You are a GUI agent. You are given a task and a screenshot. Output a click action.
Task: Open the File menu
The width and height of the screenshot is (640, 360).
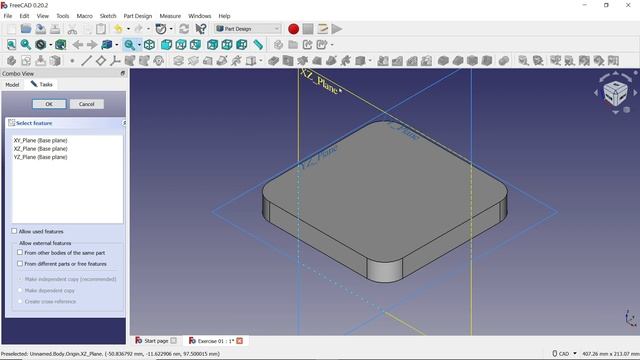click(x=8, y=16)
